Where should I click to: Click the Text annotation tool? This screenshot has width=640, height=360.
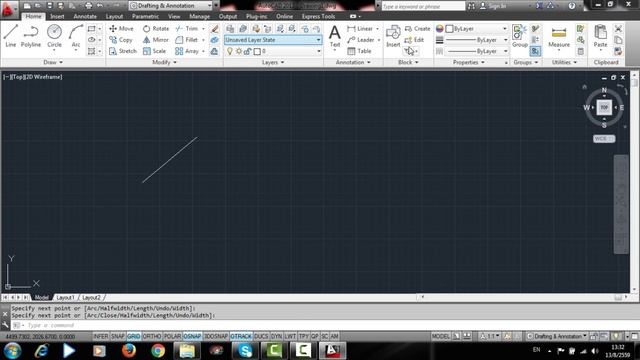pyautogui.click(x=335, y=36)
